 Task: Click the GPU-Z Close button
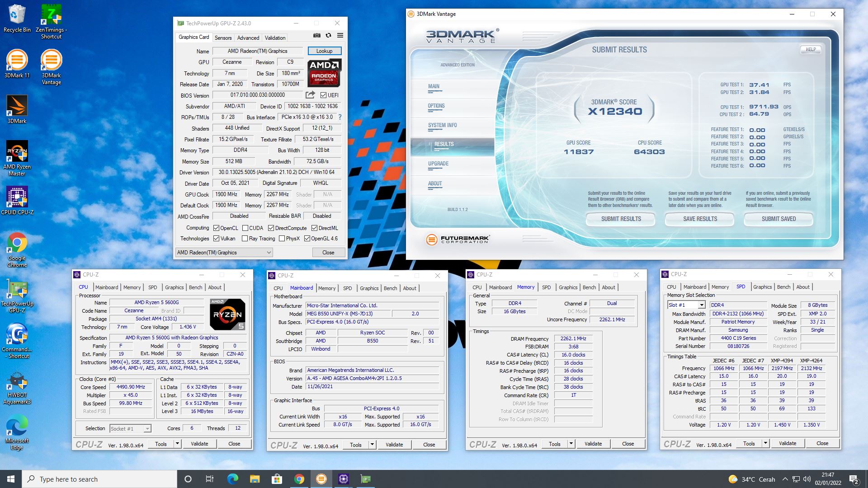(328, 253)
